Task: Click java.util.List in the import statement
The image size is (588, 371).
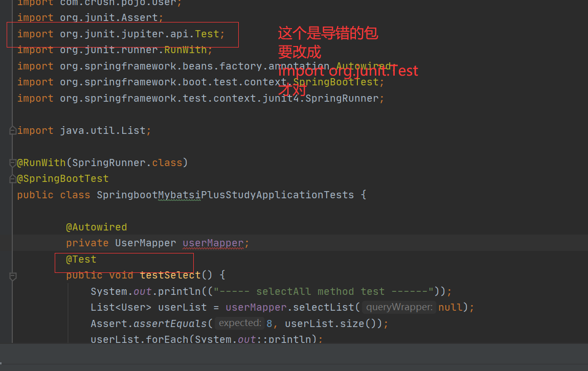Action: [102, 130]
